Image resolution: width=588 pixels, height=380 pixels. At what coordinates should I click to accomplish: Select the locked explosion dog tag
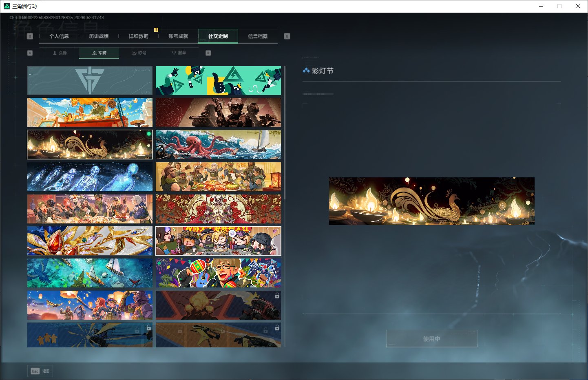click(218, 305)
